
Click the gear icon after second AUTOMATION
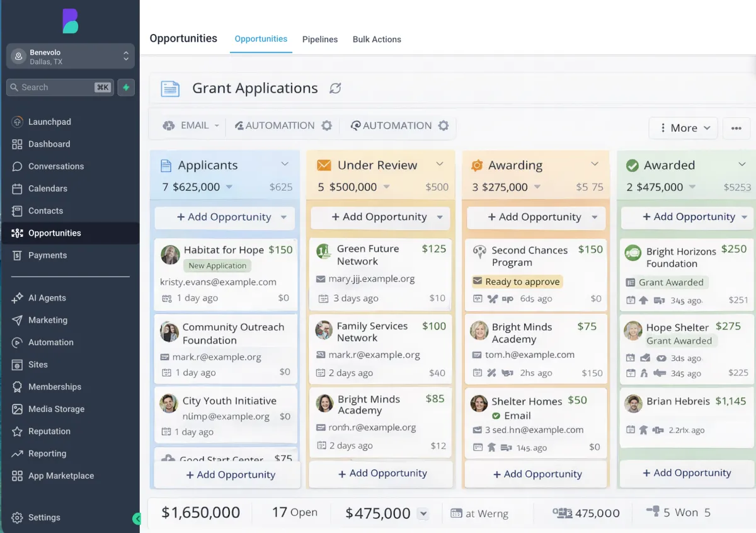444,125
